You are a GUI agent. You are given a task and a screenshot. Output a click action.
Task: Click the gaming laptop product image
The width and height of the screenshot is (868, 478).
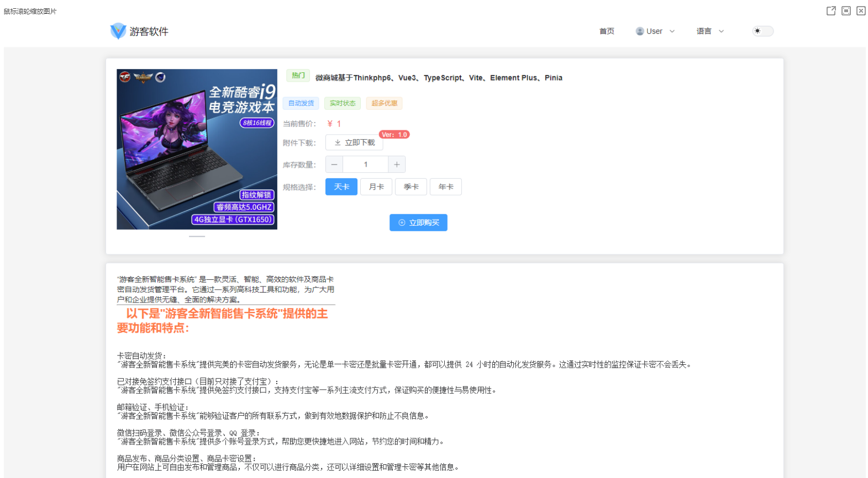pos(197,149)
